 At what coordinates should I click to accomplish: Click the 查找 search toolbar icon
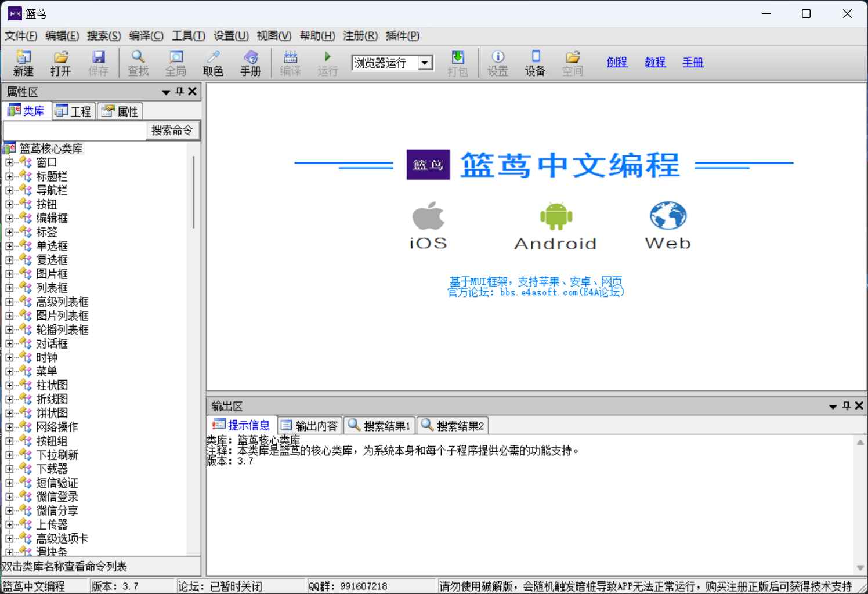coord(138,63)
